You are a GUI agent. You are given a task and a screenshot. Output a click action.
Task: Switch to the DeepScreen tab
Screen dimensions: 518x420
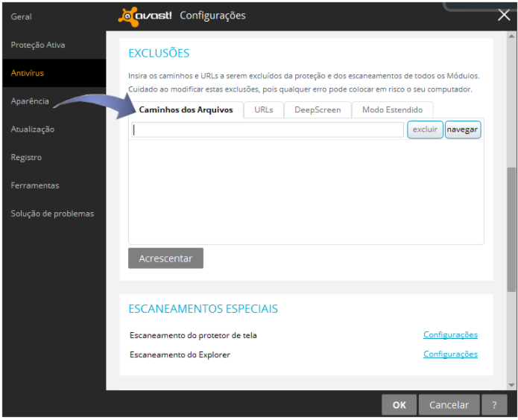tap(318, 110)
